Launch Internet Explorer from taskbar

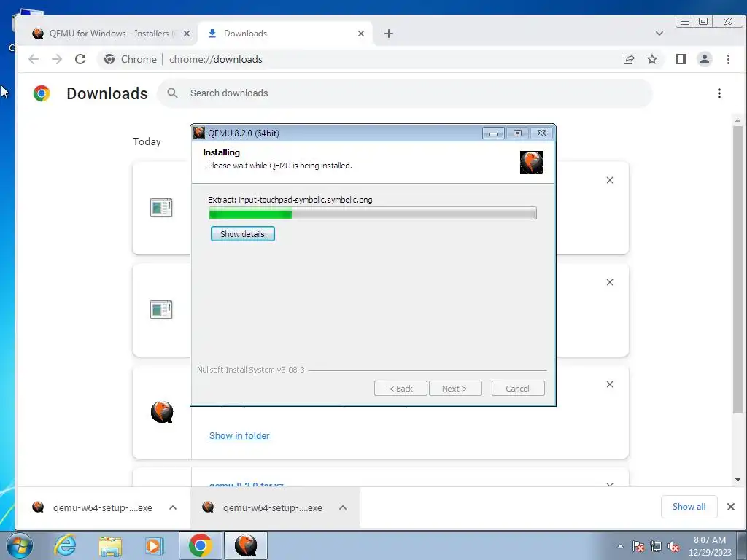coord(65,545)
